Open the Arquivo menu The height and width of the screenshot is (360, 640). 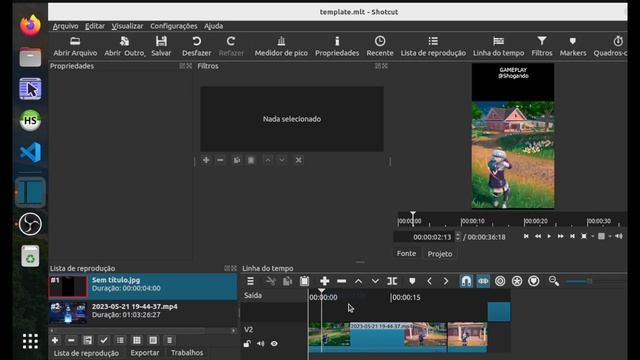click(65, 26)
